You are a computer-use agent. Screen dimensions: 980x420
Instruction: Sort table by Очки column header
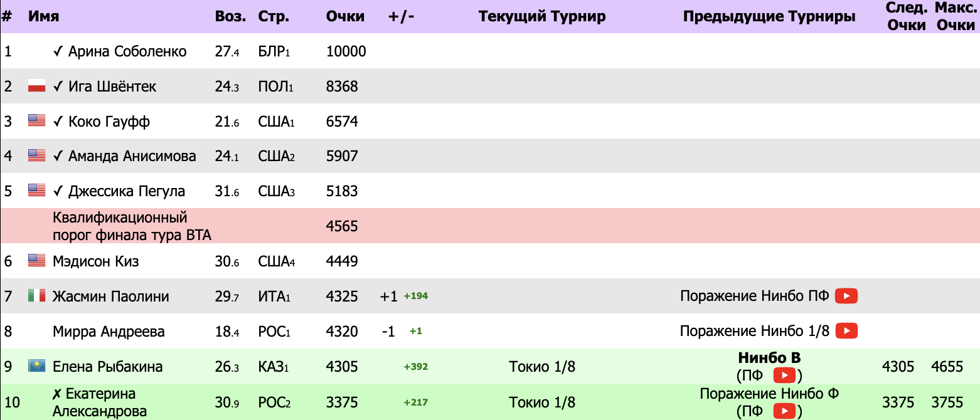345,17
